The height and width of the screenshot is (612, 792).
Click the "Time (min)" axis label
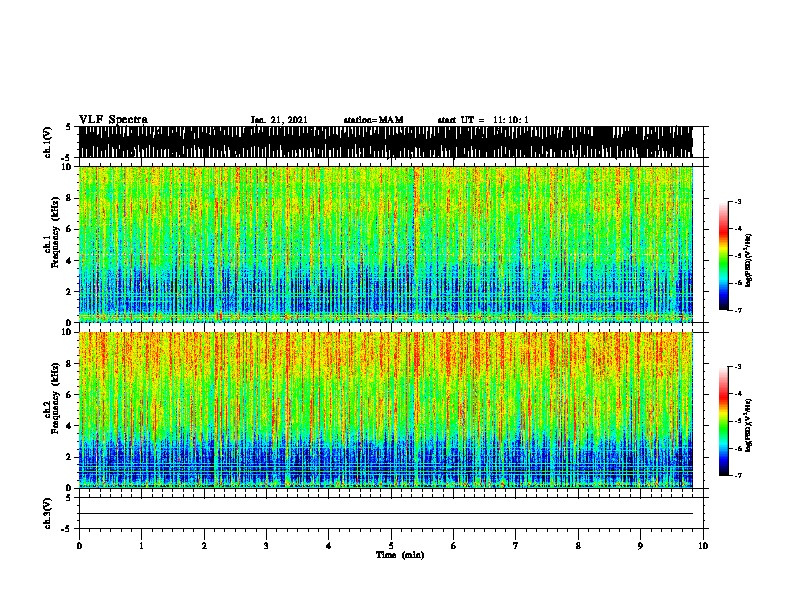click(400, 555)
